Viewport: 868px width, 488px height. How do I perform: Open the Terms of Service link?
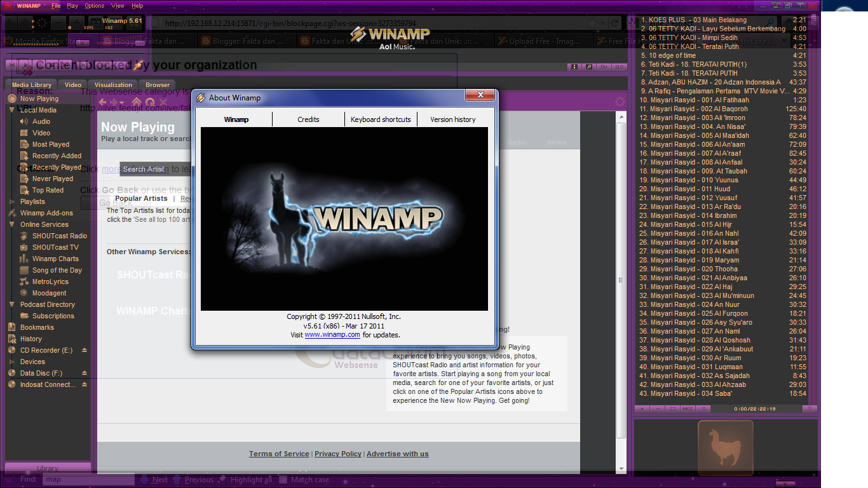(279, 454)
